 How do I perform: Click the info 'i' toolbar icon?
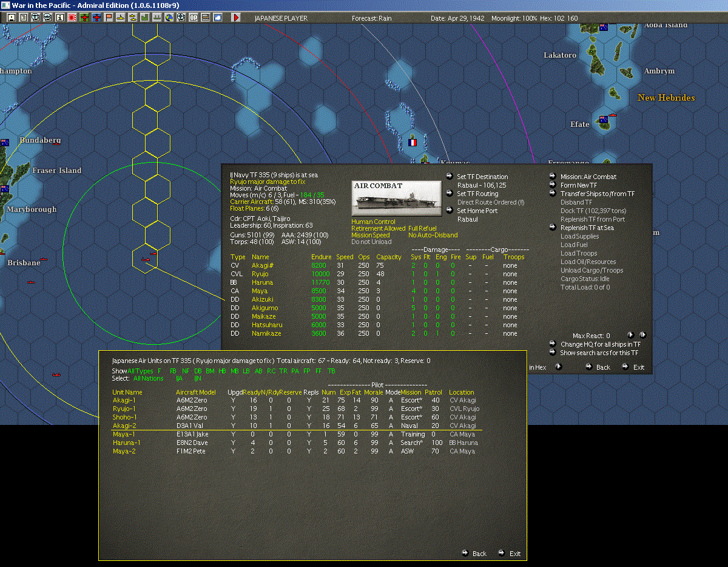(x=59, y=18)
